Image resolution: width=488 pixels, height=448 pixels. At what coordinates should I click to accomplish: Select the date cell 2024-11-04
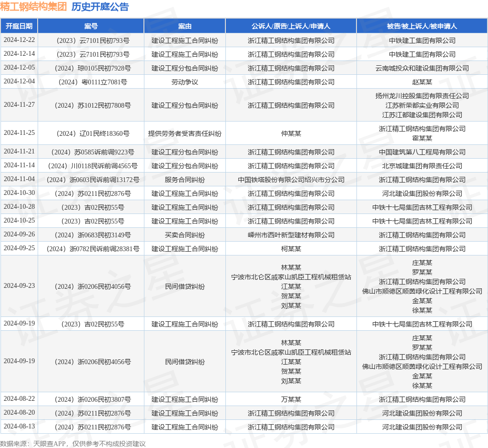[19, 179]
